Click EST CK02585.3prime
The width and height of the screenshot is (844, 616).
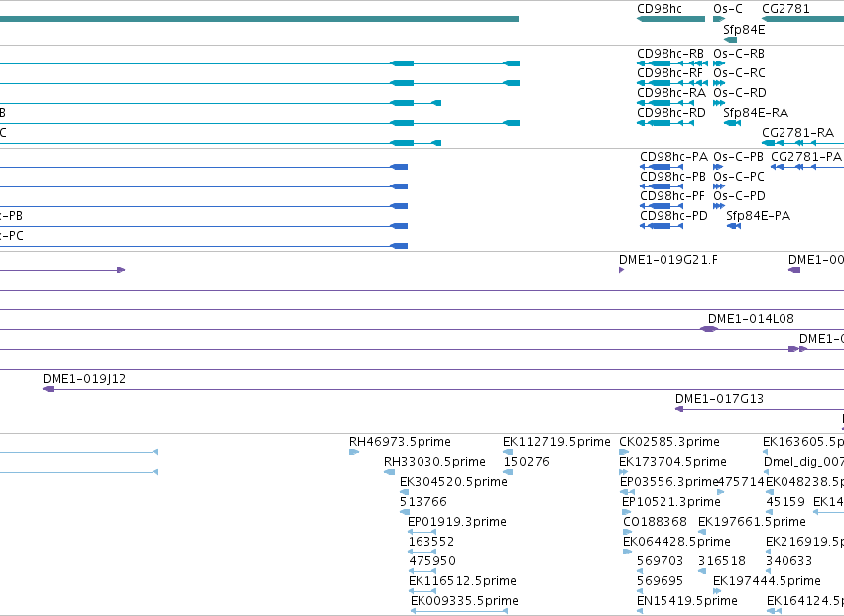[x=624, y=453]
